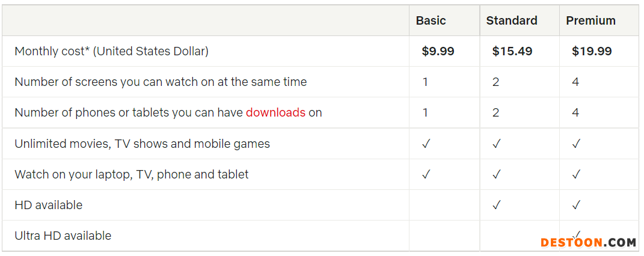Click the Premium $19.99 monthly price

[592, 51]
